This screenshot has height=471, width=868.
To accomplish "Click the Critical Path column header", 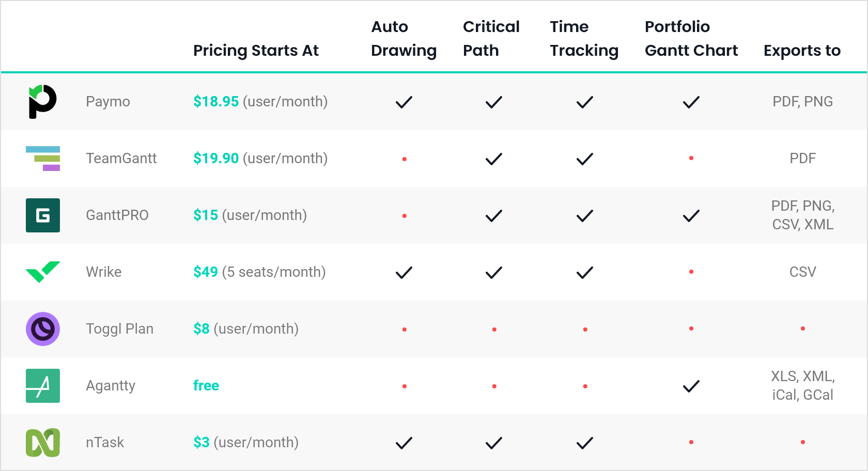I will (491, 39).
